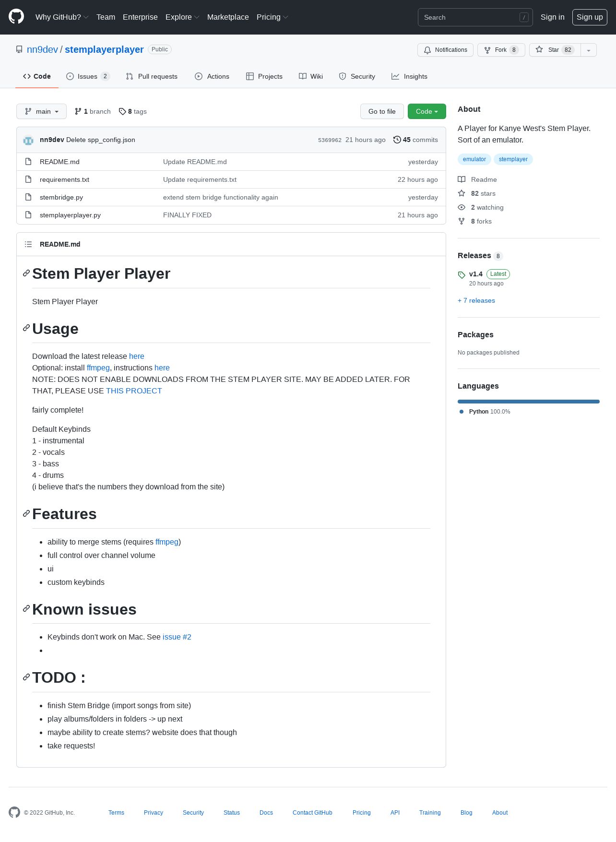Click the Go to file button

[x=382, y=111]
